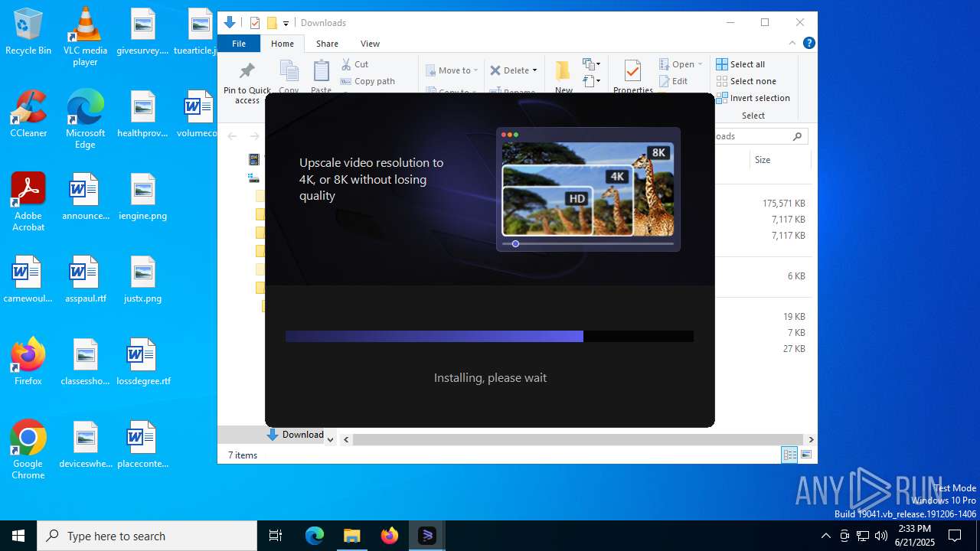
Task: Click the Select none button
Action: coord(746,81)
